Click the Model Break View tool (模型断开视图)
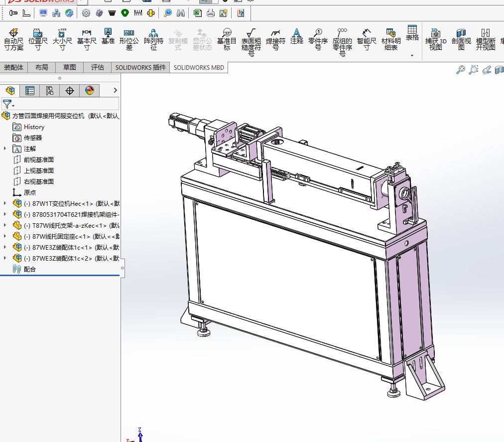The image size is (504, 442). tap(486, 39)
